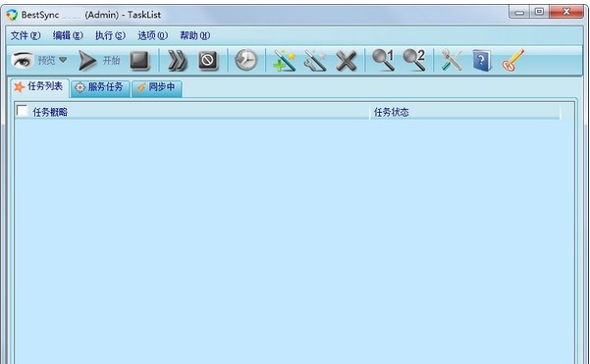Click the new task wand icon with plus
590x364 pixels.
click(284, 61)
